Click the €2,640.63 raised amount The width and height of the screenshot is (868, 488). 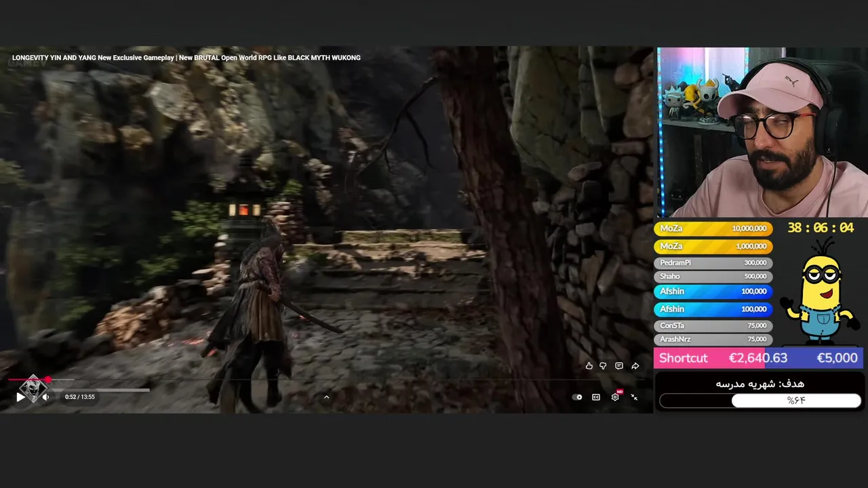coord(758,358)
